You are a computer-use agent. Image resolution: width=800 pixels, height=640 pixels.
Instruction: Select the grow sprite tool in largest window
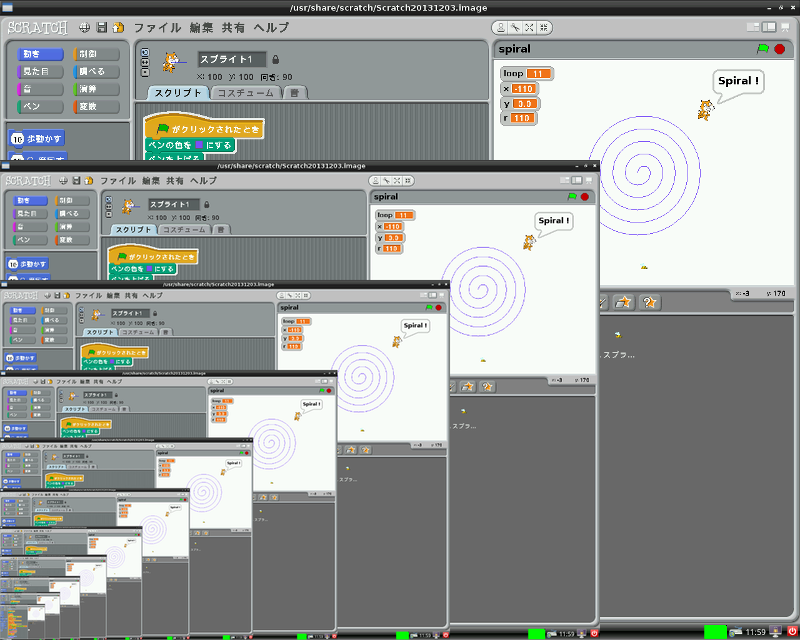coord(530,28)
